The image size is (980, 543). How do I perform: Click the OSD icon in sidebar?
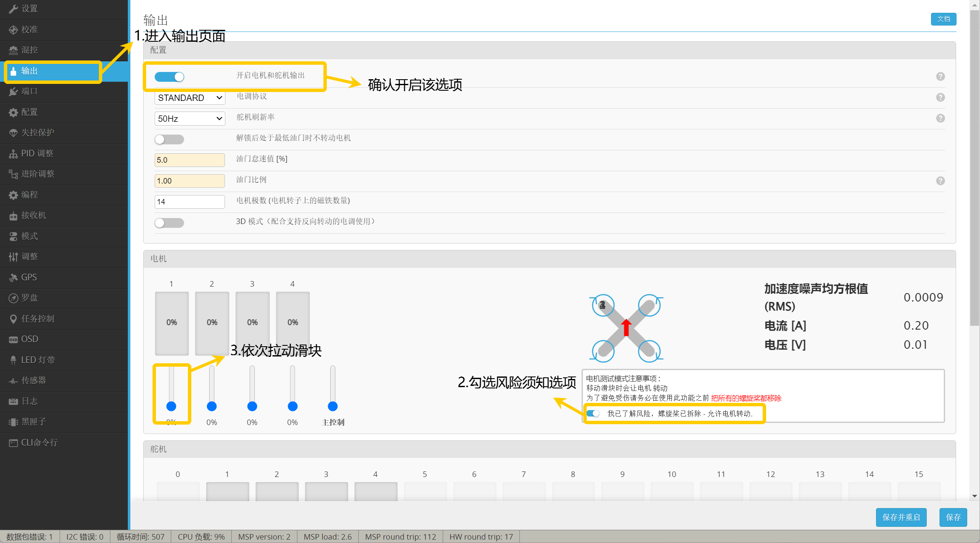pos(13,339)
